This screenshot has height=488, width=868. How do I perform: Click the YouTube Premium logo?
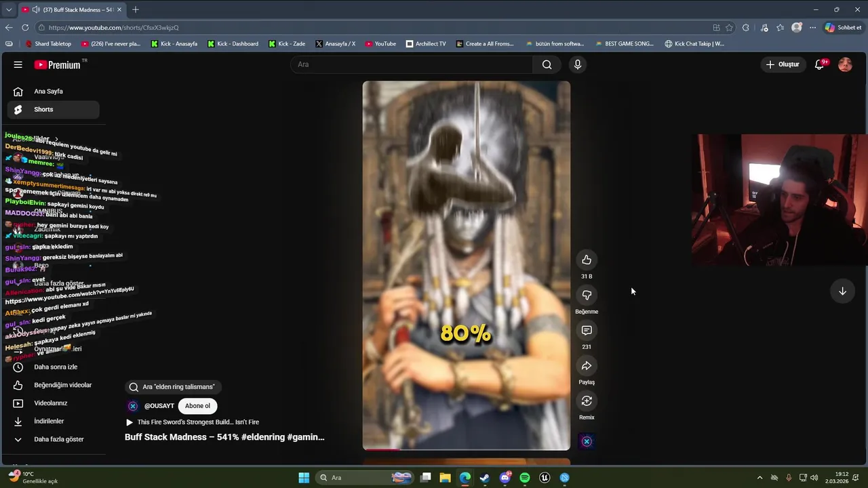click(x=58, y=64)
